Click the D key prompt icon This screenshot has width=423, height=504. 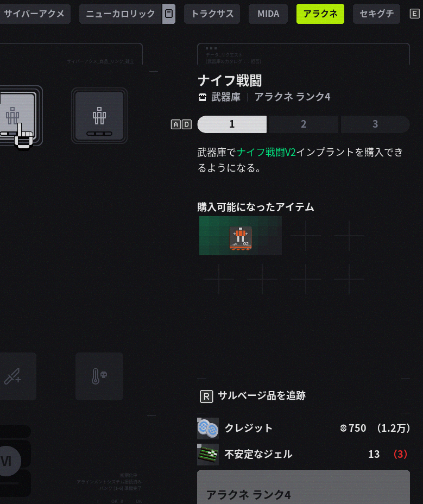coord(187,124)
